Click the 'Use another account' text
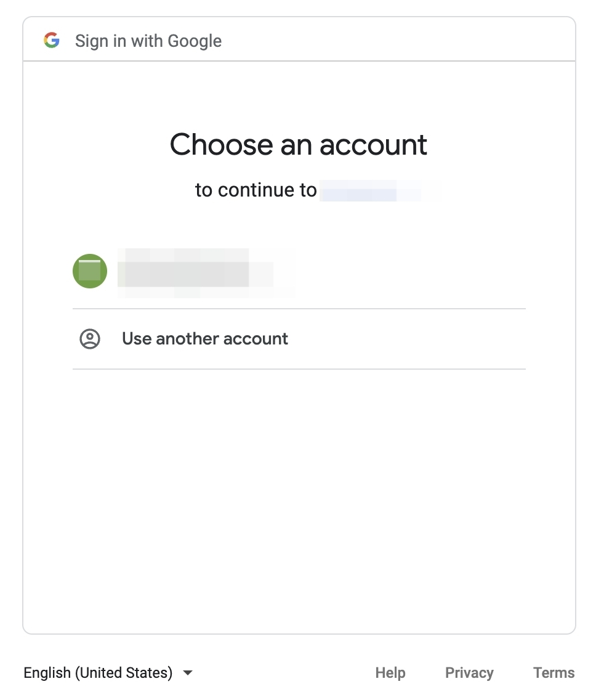The image size is (596, 700). (x=205, y=339)
